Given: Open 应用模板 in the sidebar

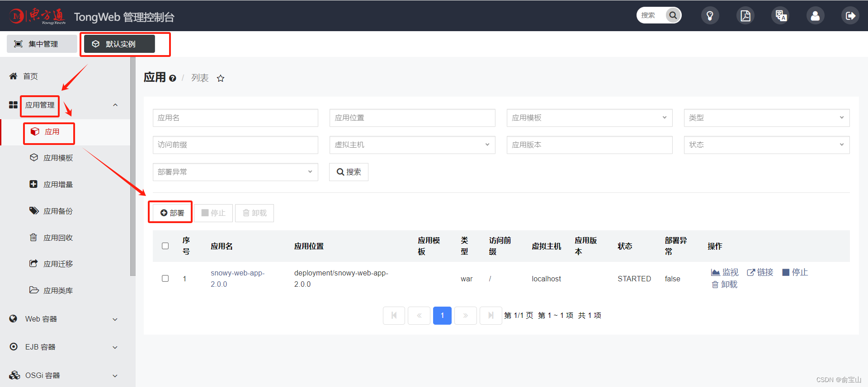Looking at the screenshot, I should pyautogui.click(x=58, y=158).
